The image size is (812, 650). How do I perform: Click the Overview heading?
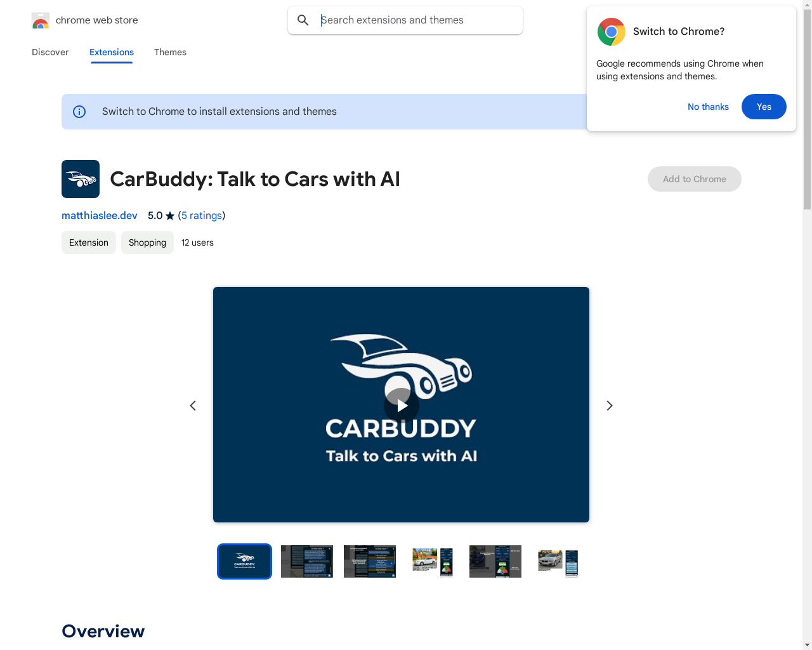pyautogui.click(x=103, y=631)
